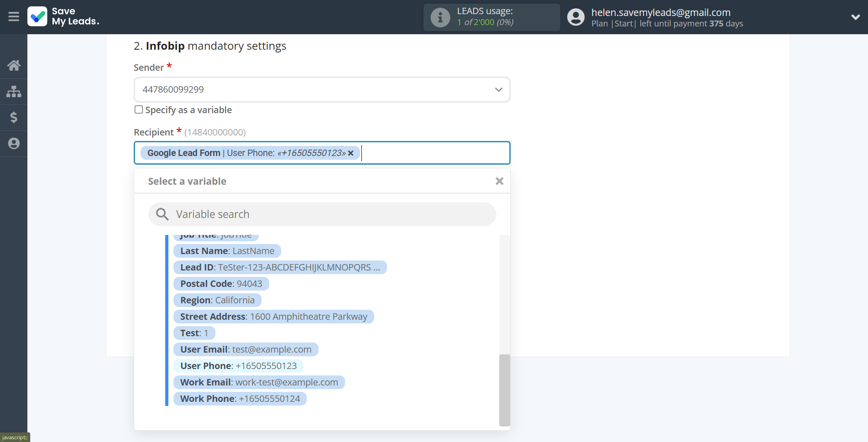Click the SaveMyLeads checkmark logo
Screen dimensions: 868x442
(x=37, y=16)
